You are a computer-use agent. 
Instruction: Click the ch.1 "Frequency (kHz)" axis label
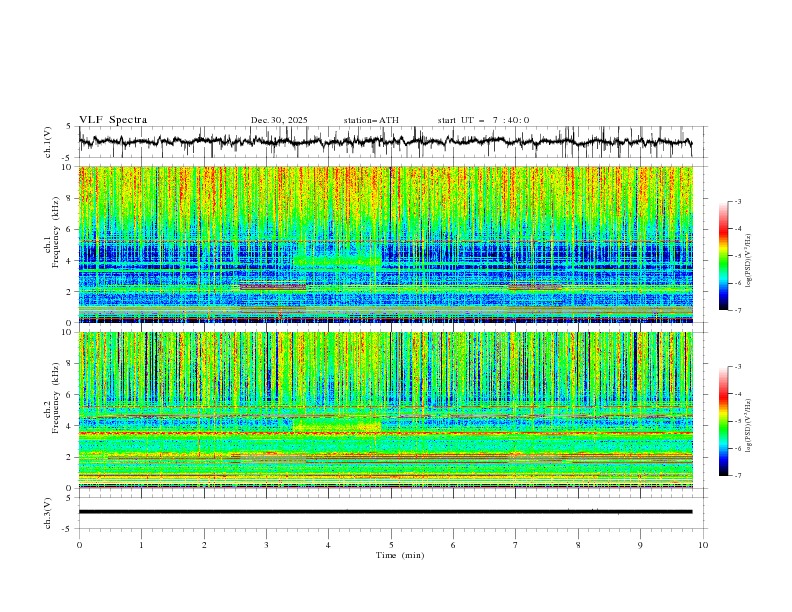[56, 230]
